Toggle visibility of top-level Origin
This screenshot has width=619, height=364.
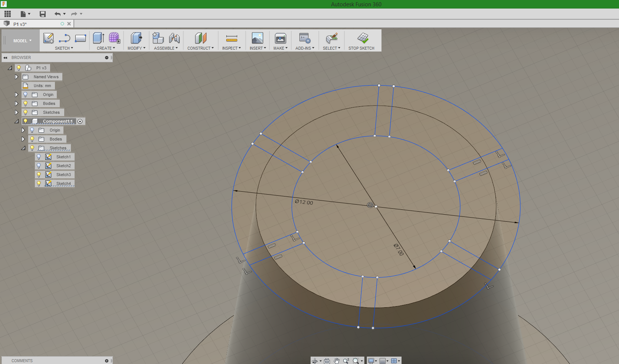(25, 95)
